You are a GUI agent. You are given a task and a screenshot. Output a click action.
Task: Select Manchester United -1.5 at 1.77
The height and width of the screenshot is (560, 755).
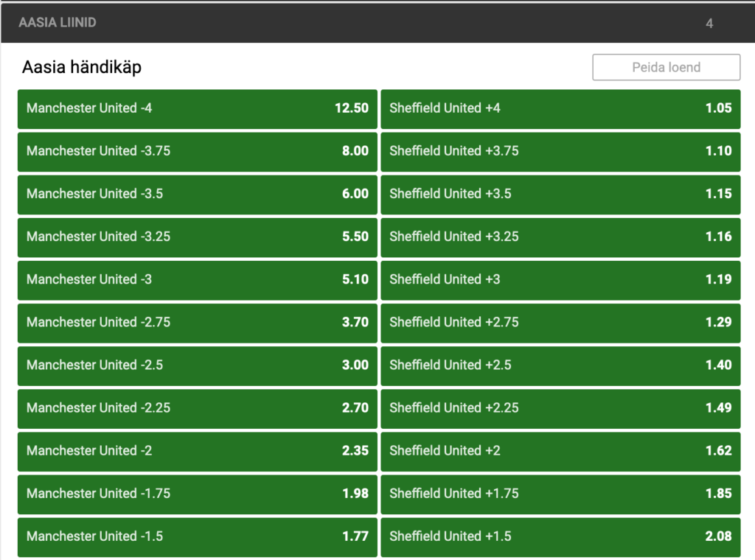click(197, 536)
